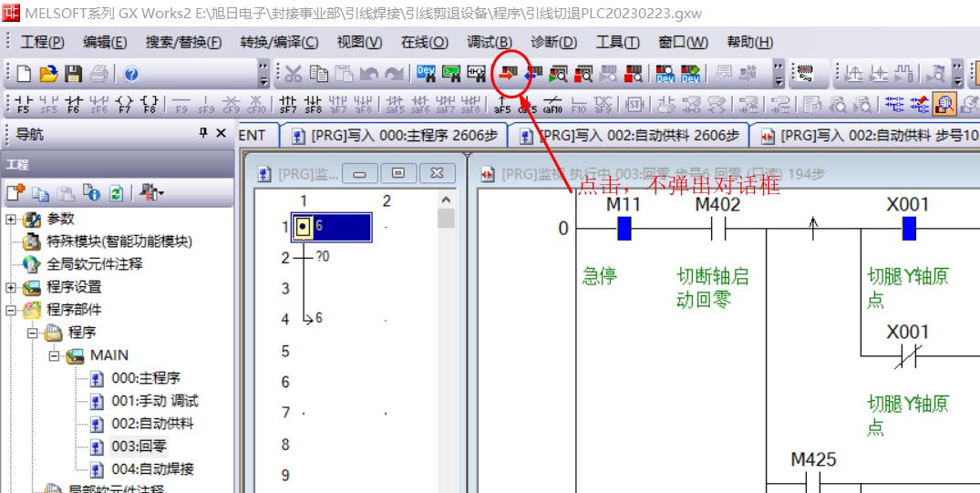This screenshot has height=493, width=980.
Task: Open project using the folder icon
Action: tap(49, 74)
